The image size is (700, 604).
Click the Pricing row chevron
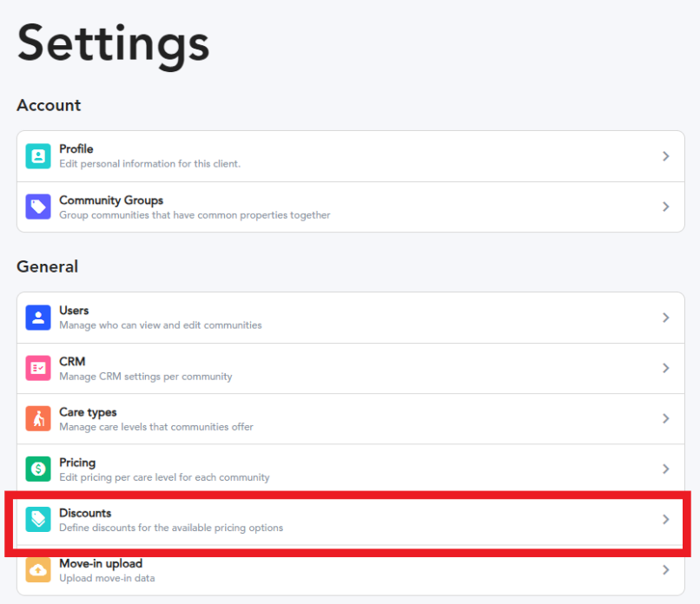(665, 469)
